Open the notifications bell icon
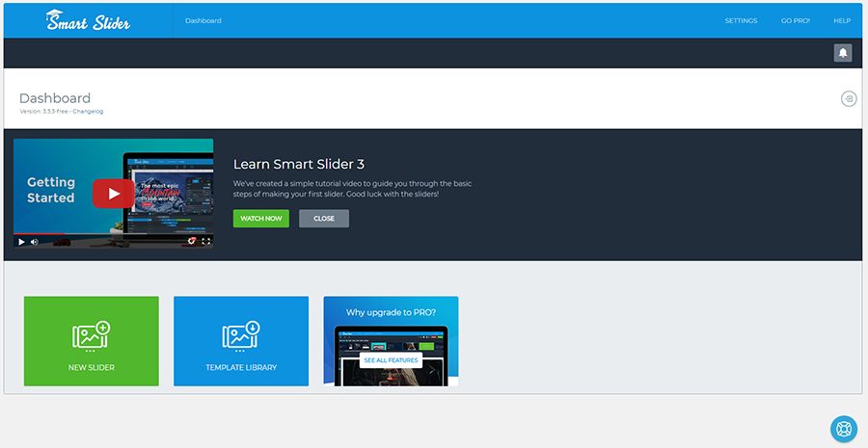This screenshot has width=868, height=448. pos(843,53)
